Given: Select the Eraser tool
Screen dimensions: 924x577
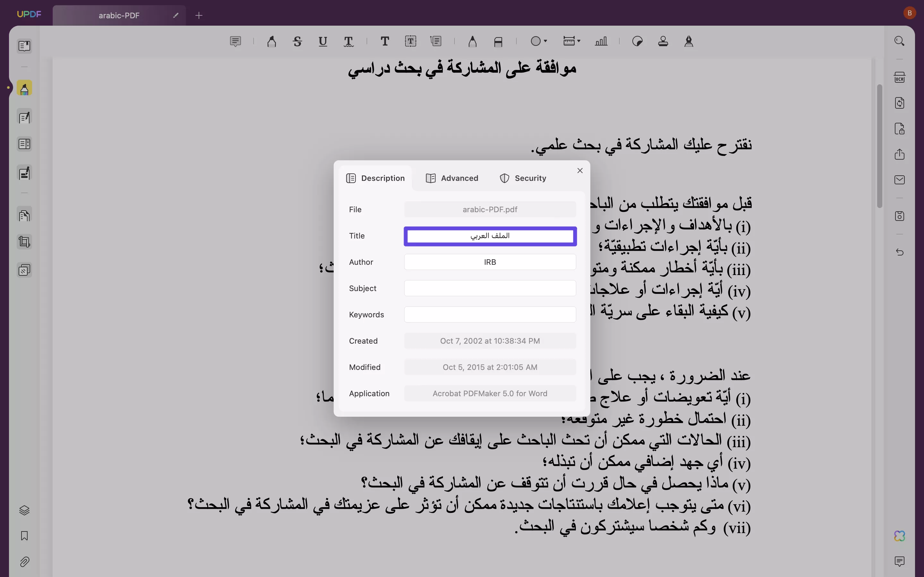Looking at the screenshot, I should [498, 41].
